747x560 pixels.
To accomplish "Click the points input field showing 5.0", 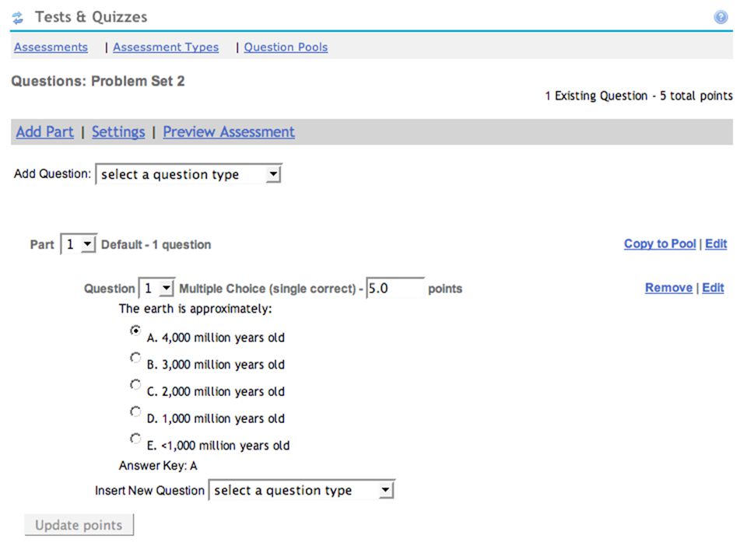I will (395, 288).
